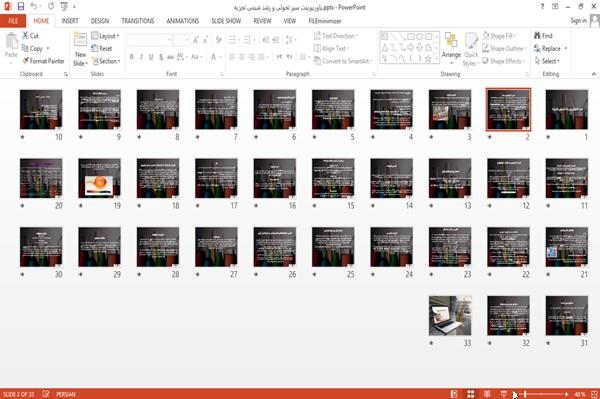Open the font name combo box
Viewport: 600px width, 399px height.
(x=150, y=40)
